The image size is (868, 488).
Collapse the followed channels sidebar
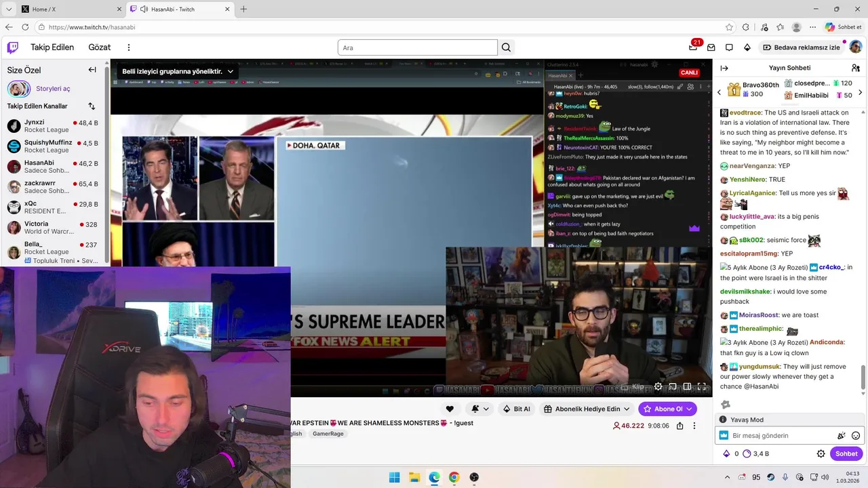coord(92,70)
